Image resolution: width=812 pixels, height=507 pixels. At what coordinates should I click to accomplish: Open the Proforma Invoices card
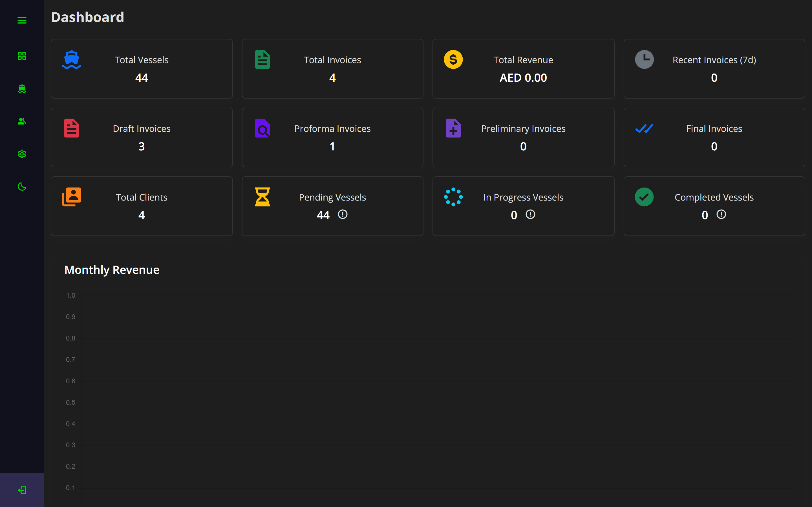pyautogui.click(x=332, y=137)
